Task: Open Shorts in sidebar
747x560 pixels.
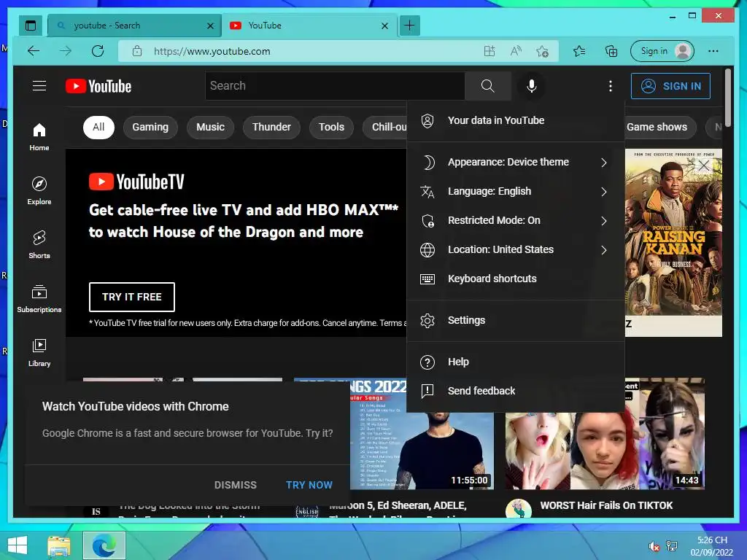Action: click(x=39, y=244)
